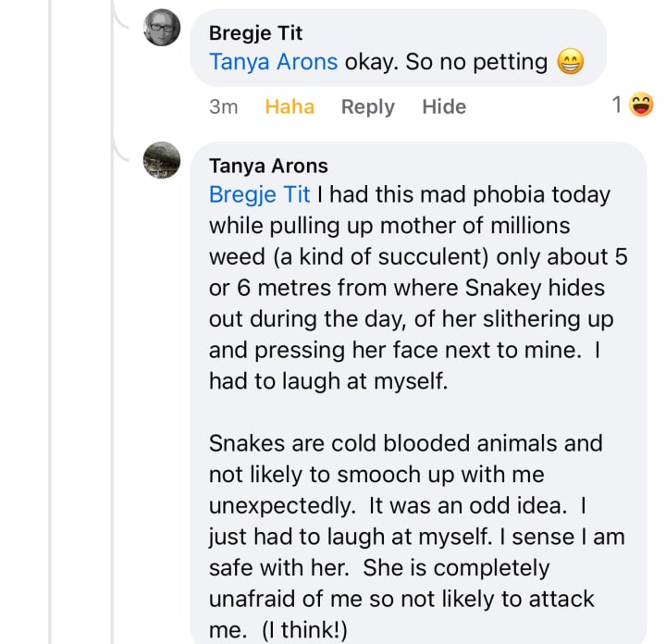Click the blue Tanya Arons mention link
The image size is (666, 644).
click(274, 62)
